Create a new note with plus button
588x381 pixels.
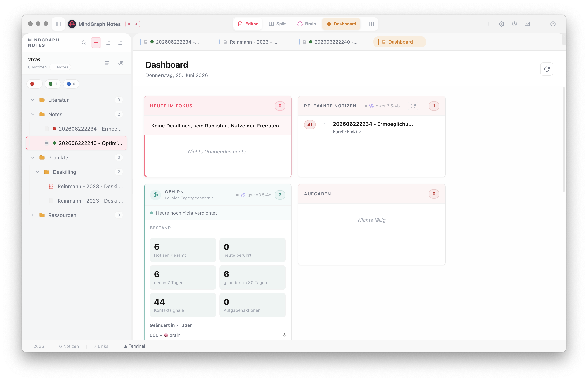[x=96, y=43]
